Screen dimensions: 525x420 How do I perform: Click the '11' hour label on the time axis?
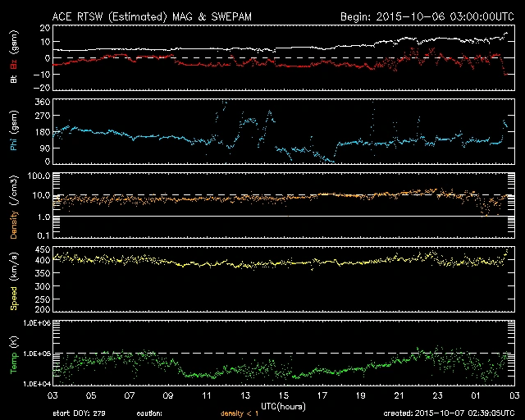tap(207, 395)
